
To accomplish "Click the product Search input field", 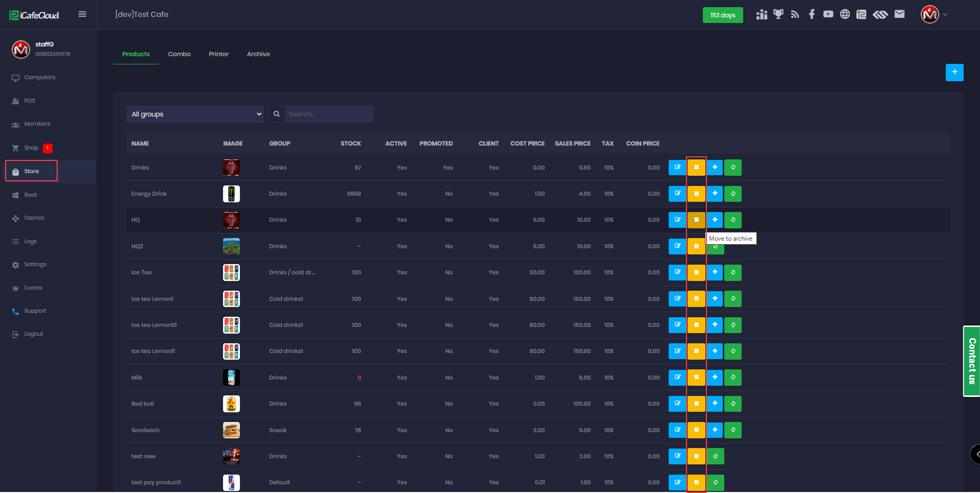I will click(329, 114).
